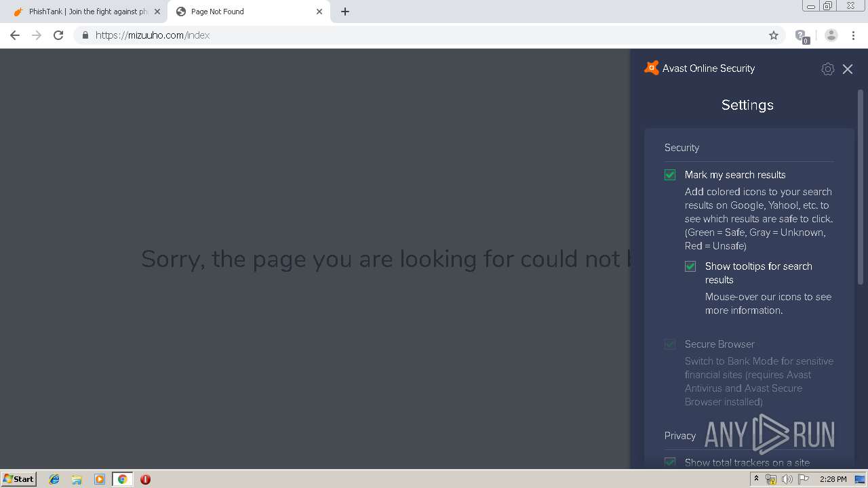The image size is (868, 488).
Task: Click the 'Switch to Bank Mode' description text
Action: pos(759,382)
